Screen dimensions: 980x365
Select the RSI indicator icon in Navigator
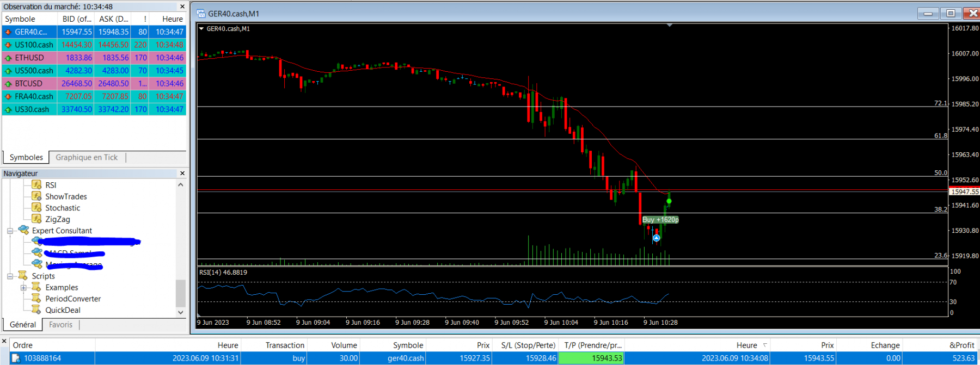pos(36,185)
